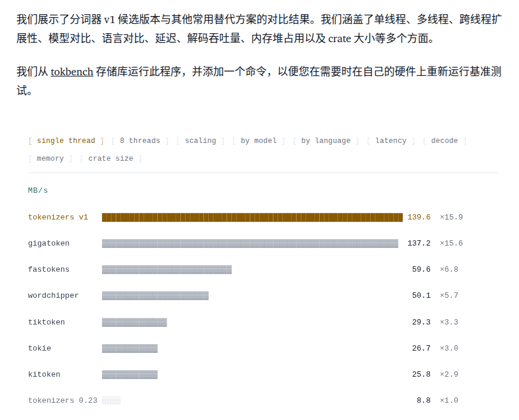519x420 pixels.
Task: Click the 50.1 throughput value
Action: click(421, 295)
